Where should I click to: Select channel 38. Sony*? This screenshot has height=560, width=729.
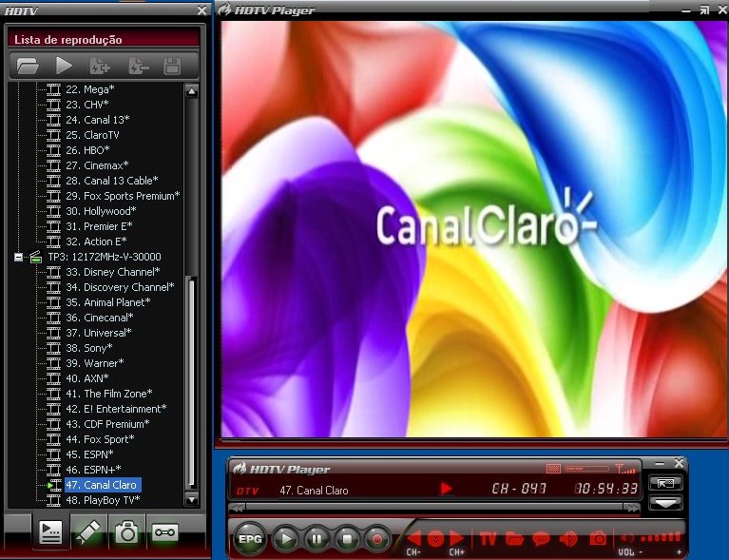[89, 348]
